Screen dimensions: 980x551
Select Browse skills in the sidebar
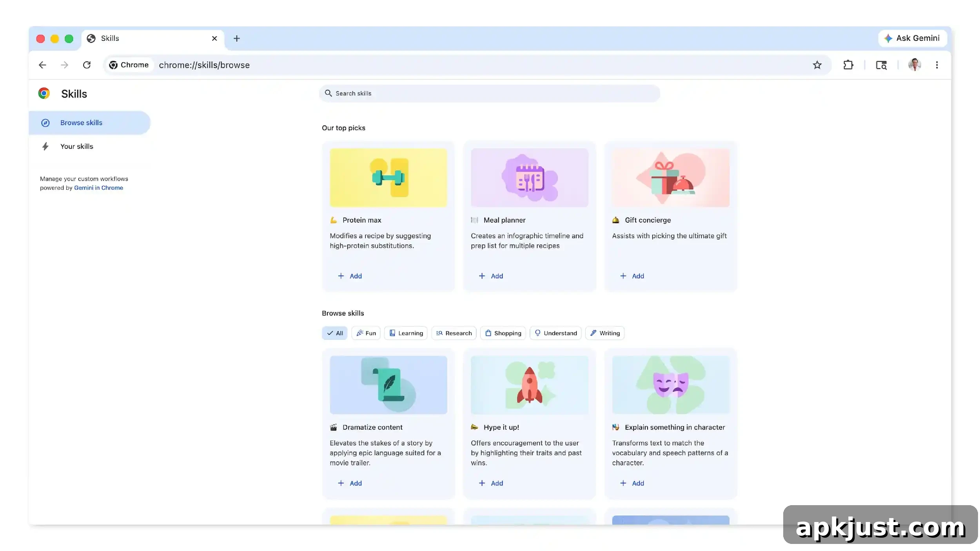pos(89,123)
